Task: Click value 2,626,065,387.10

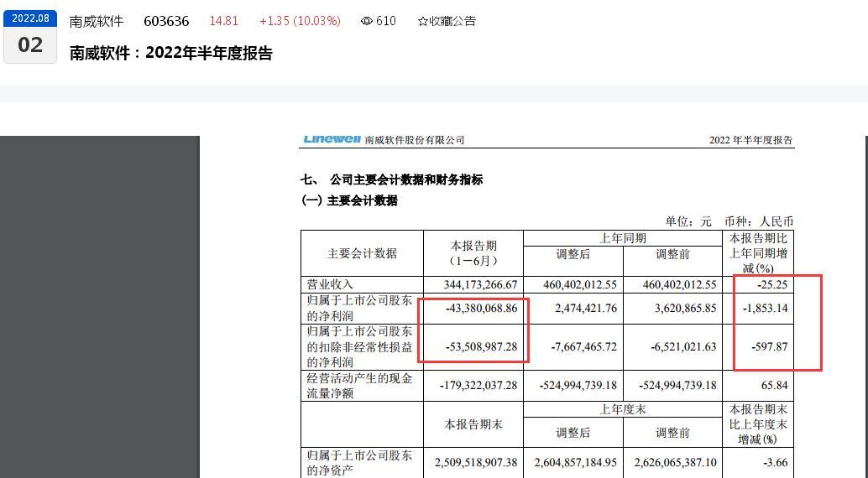Action: pos(676,463)
